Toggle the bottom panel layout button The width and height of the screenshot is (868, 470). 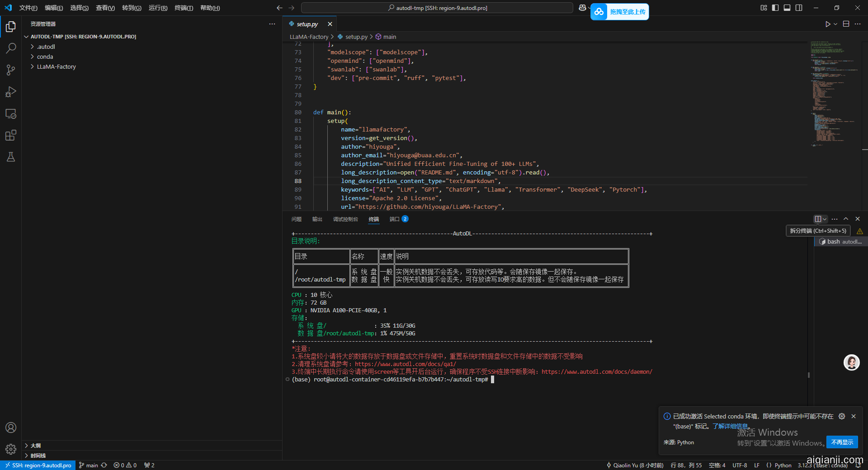787,8
